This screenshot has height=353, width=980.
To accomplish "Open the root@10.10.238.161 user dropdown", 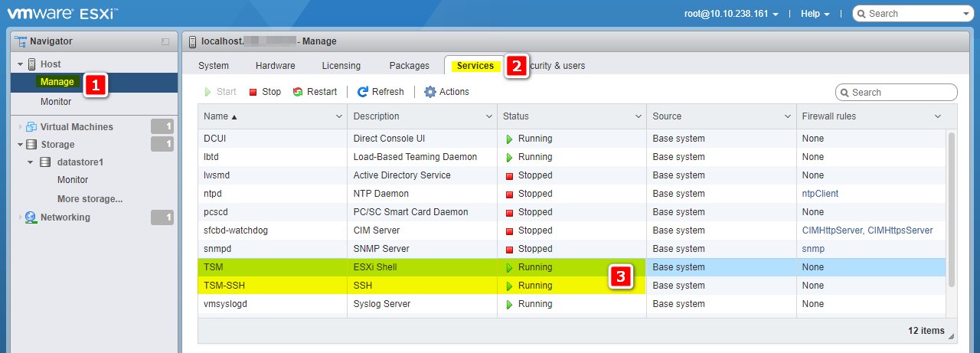I will pos(732,14).
